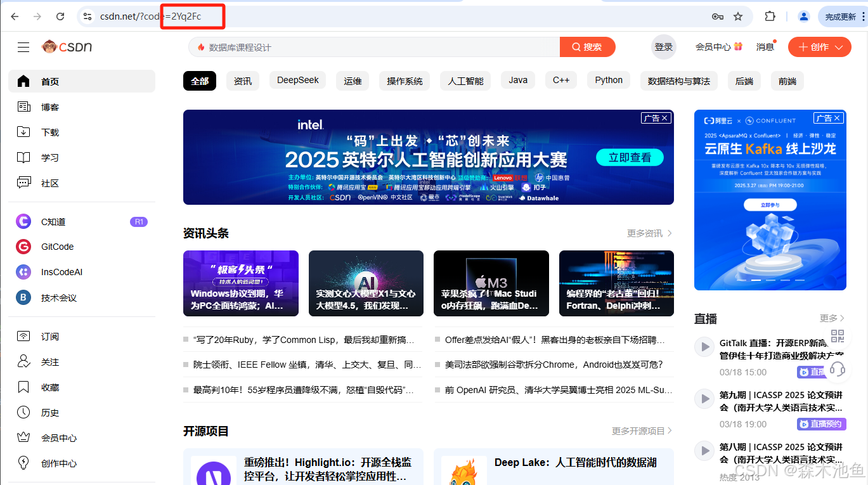Open the browser extensions puzzle icon
Screen dimensions: 868x485
pos(770,16)
